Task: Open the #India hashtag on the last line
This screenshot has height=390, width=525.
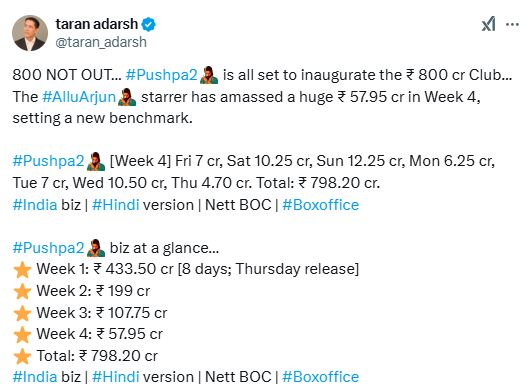Action: 35,377
